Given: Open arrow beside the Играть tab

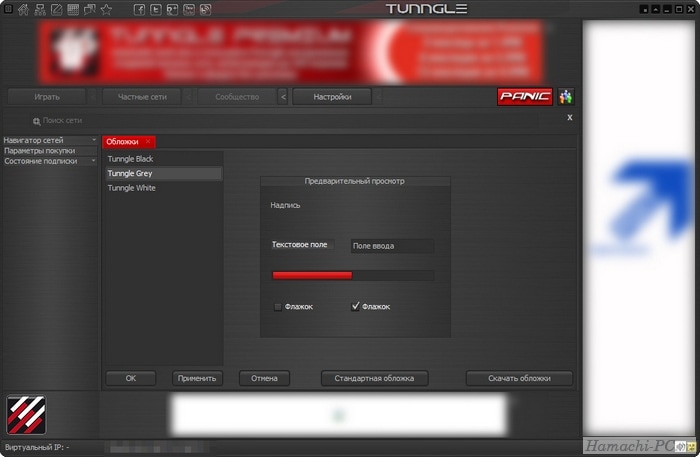Looking at the screenshot, I should 93,96.
